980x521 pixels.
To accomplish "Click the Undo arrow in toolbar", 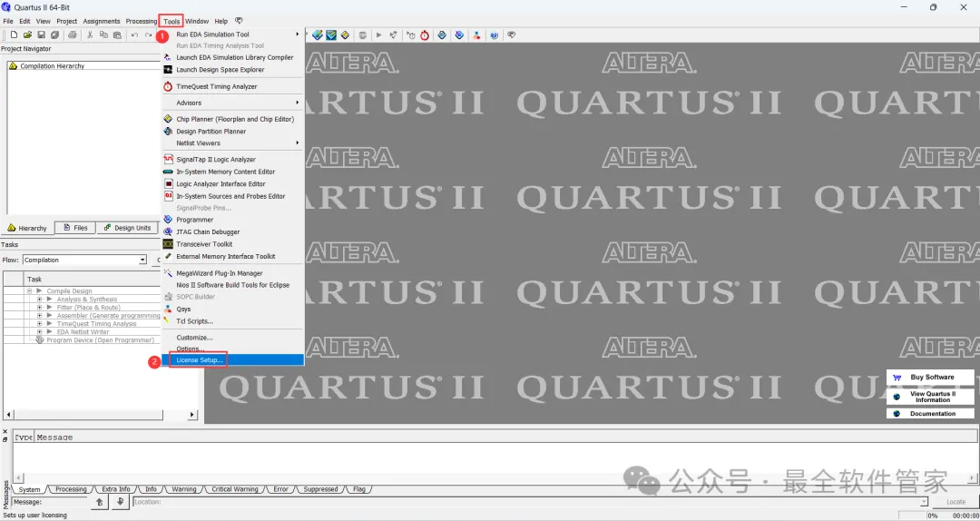I will pyautogui.click(x=134, y=35).
